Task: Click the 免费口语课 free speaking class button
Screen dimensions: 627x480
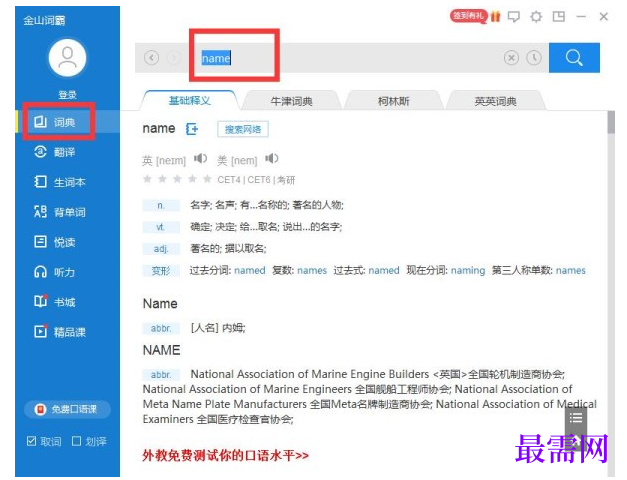Action: [x=67, y=409]
